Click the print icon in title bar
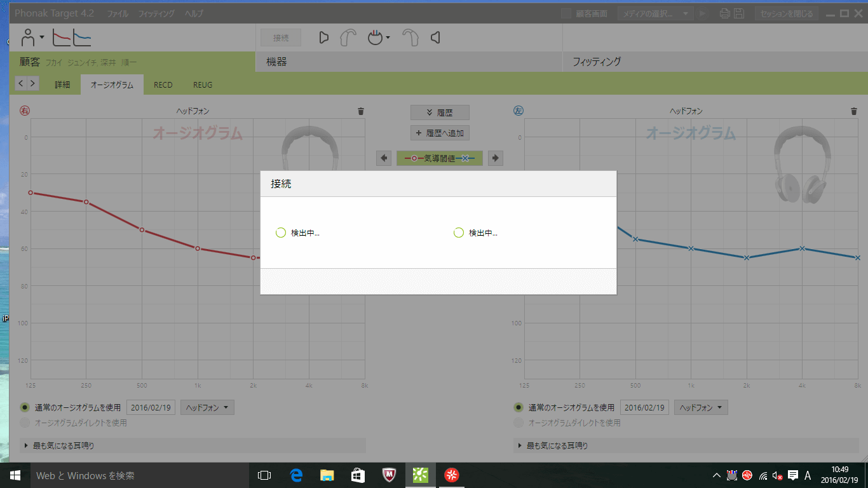868x488 pixels. click(725, 13)
